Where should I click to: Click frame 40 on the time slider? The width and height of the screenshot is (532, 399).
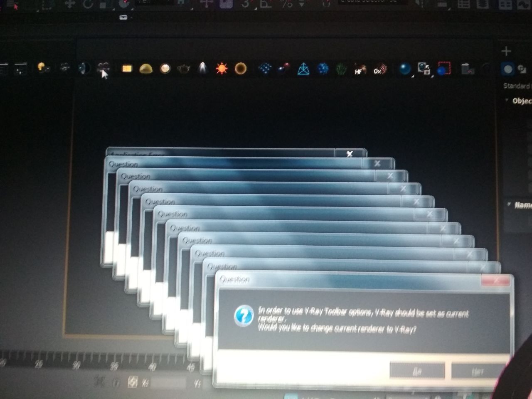pyautogui.click(x=152, y=367)
